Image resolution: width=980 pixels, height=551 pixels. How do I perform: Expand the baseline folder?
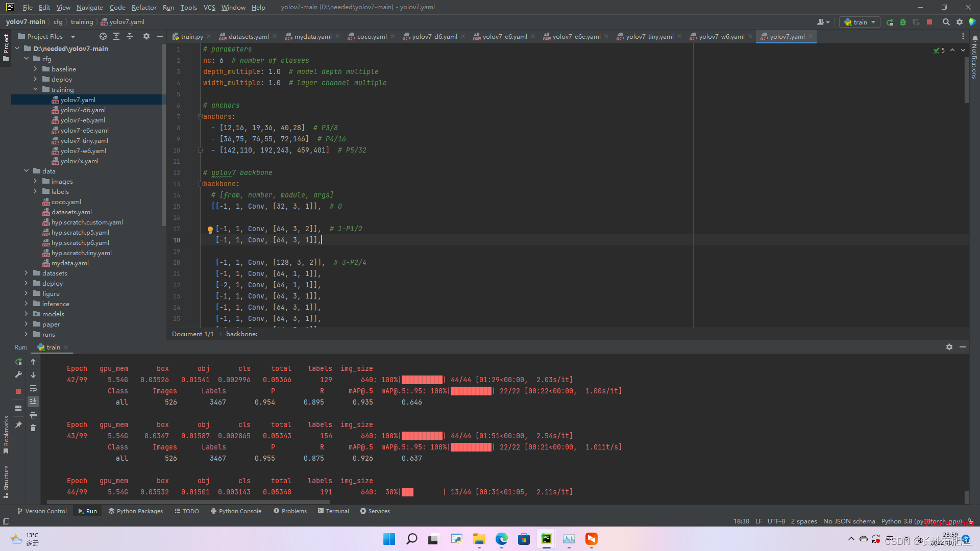point(35,69)
